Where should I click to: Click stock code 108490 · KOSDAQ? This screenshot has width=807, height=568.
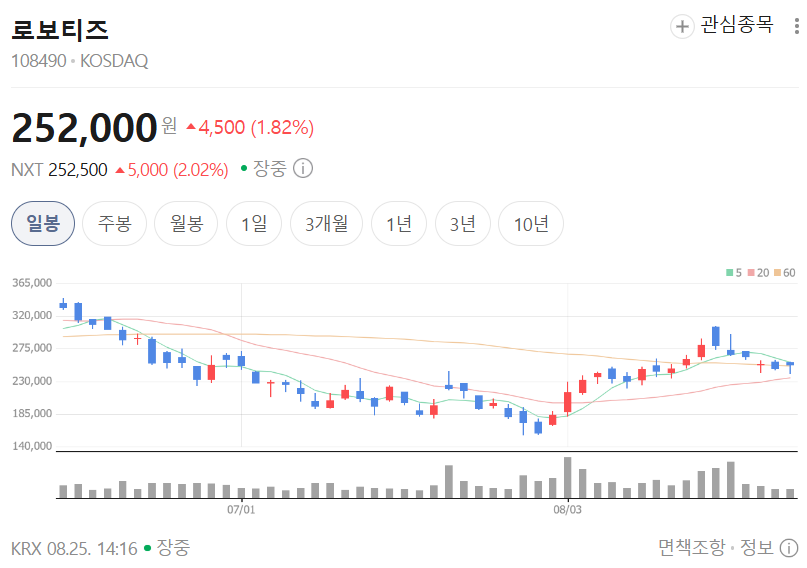coord(80,61)
